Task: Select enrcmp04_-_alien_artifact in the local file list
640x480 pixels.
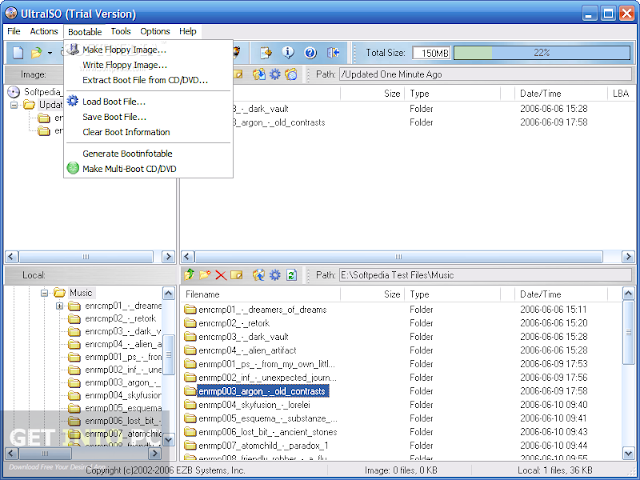Action: point(240,351)
